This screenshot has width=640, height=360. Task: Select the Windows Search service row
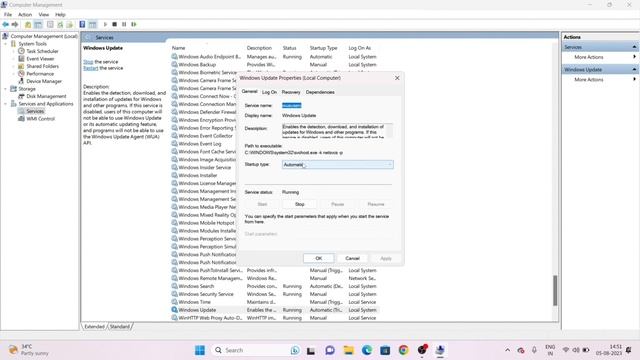(276, 287)
